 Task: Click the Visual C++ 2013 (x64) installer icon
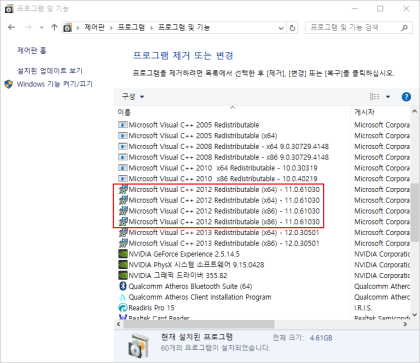(x=123, y=232)
